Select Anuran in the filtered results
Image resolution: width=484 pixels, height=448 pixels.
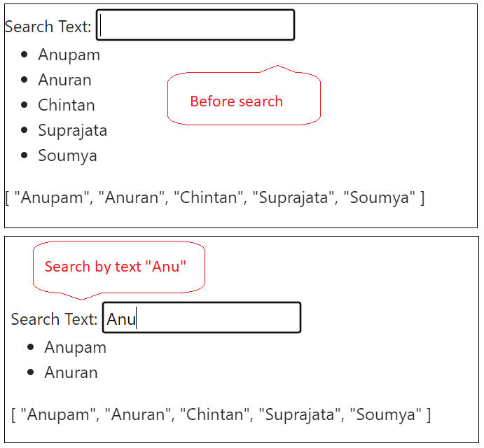point(71,372)
